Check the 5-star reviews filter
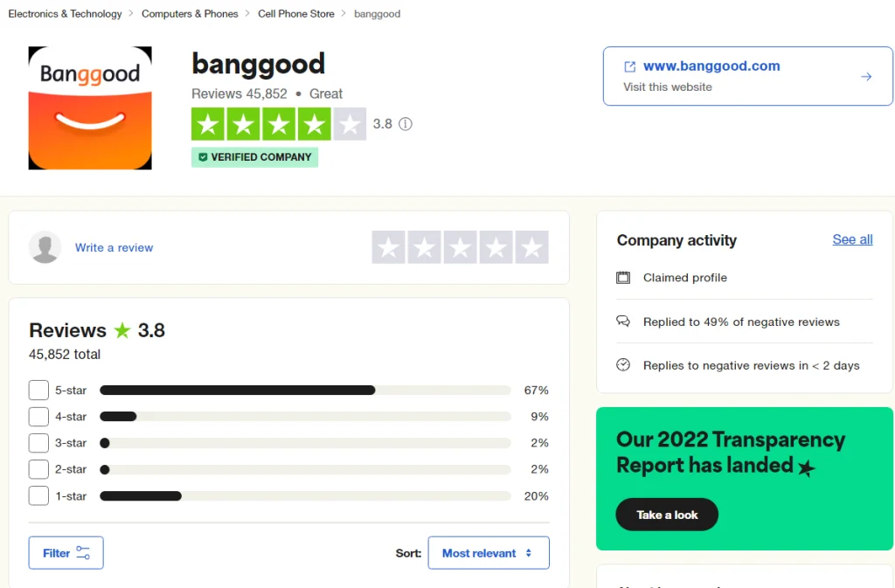This screenshot has width=895, height=588. tap(38, 390)
